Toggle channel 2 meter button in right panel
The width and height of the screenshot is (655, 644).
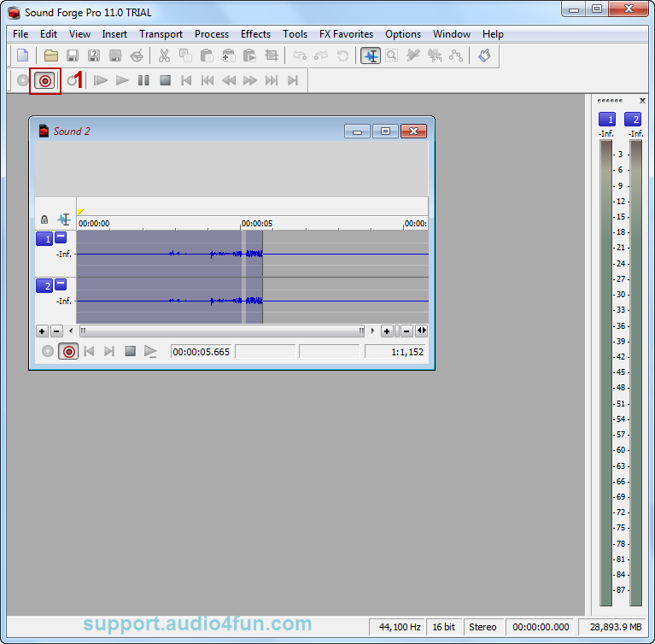633,120
